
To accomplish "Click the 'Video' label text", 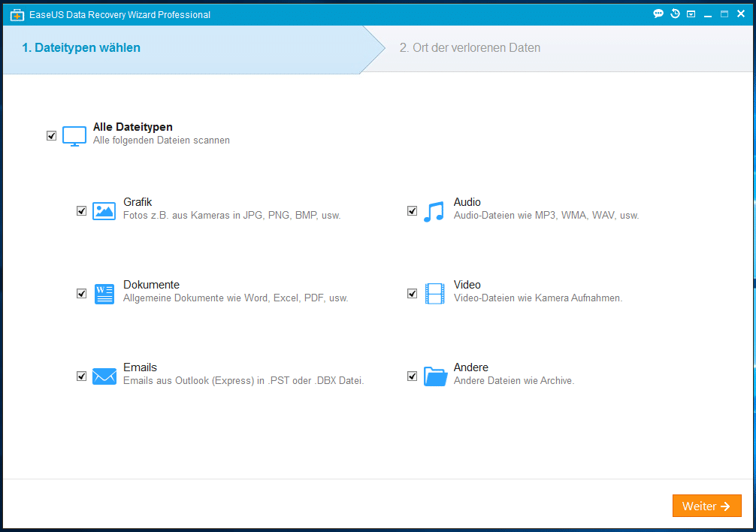I will pos(467,285).
